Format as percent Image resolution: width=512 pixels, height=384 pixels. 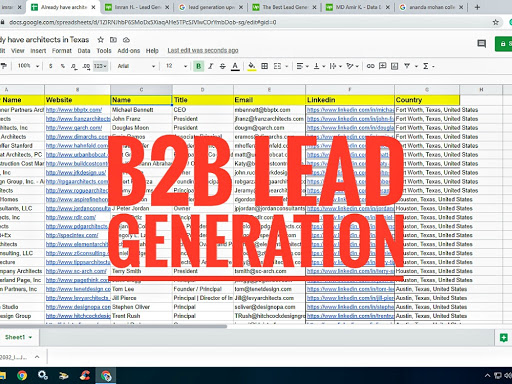pos(63,66)
